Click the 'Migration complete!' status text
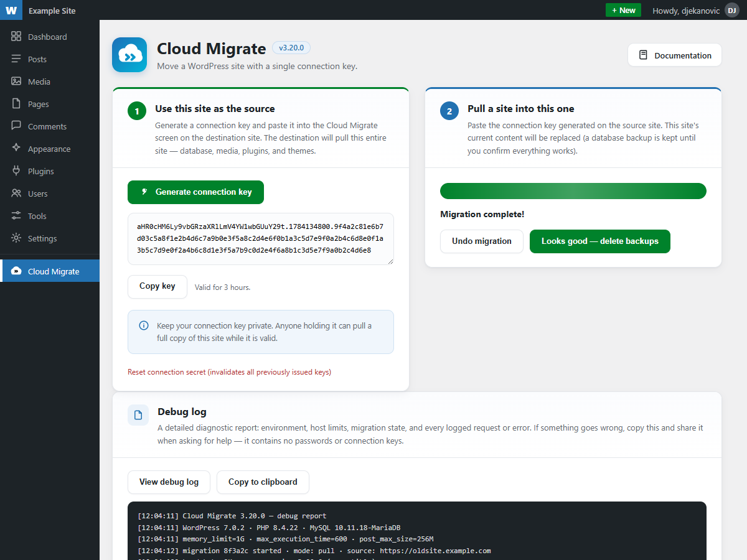This screenshot has height=560, width=747. [482, 215]
